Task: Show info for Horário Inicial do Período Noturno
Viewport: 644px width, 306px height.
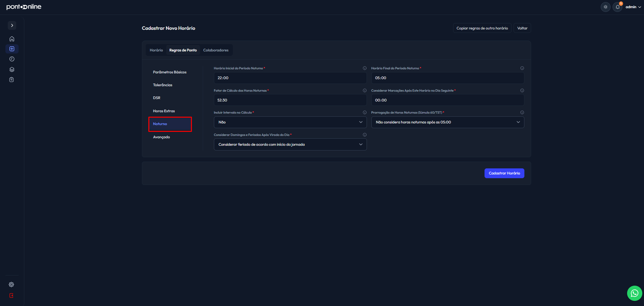Action: pos(365,68)
